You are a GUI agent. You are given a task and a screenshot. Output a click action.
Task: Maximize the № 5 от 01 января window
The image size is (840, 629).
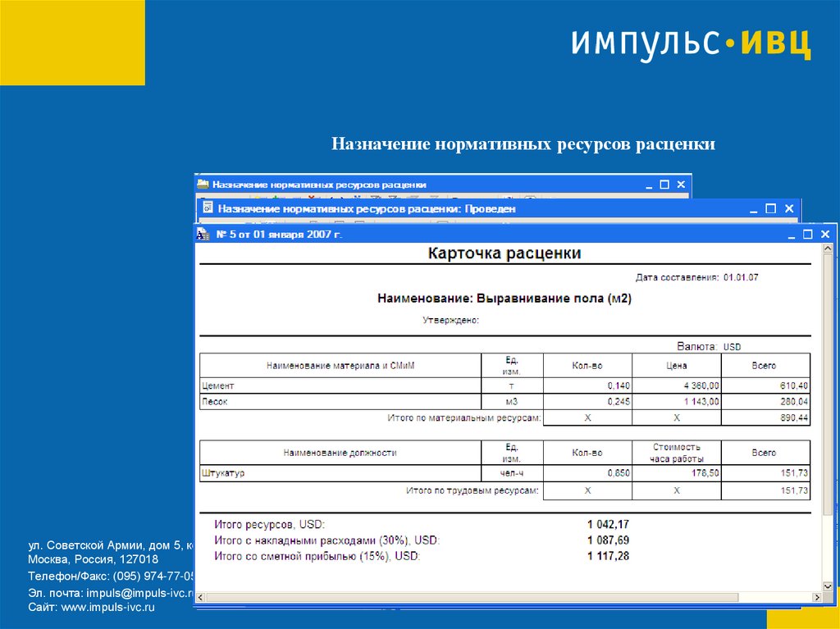808,235
